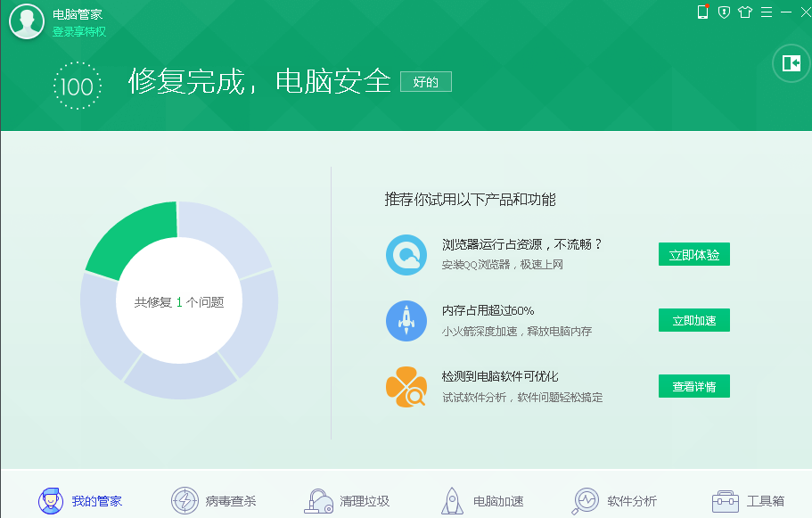Click 共修复 1 个问题 chart center
The width and height of the screenshot is (812, 518).
tap(179, 302)
